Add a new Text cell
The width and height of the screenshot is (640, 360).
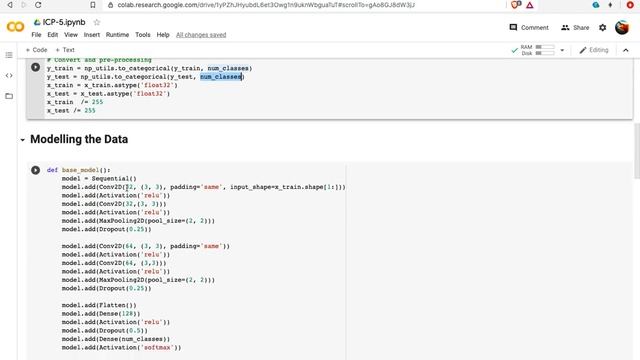(x=65, y=50)
